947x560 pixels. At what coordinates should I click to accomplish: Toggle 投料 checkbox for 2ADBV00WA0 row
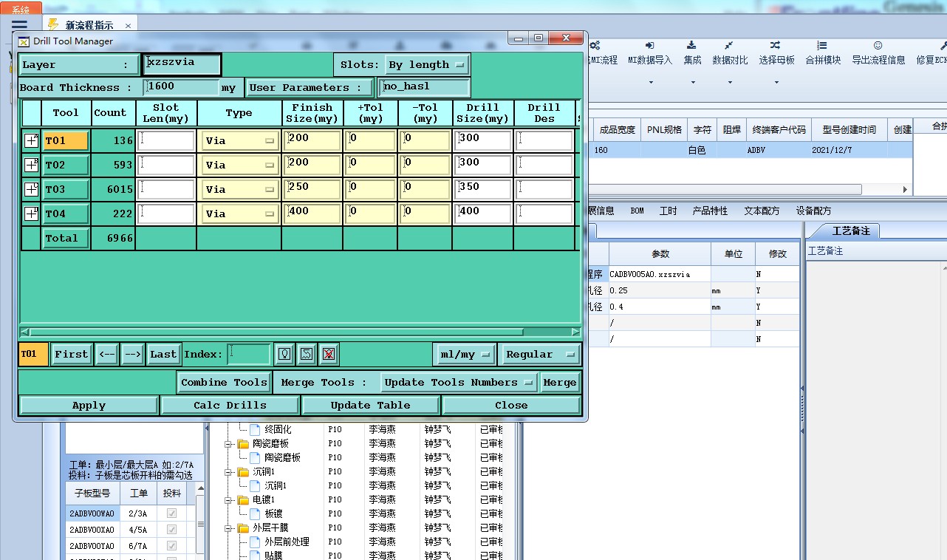[x=171, y=513]
